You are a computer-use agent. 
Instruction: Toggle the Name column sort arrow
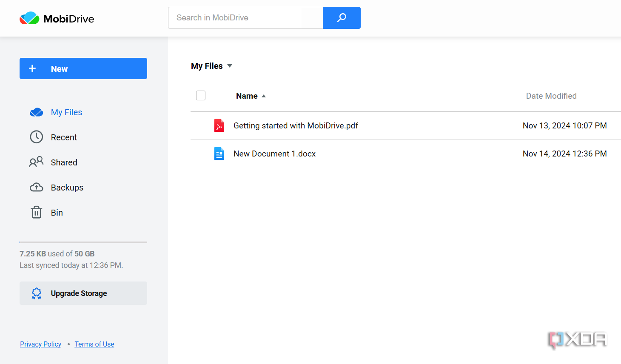pos(263,96)
